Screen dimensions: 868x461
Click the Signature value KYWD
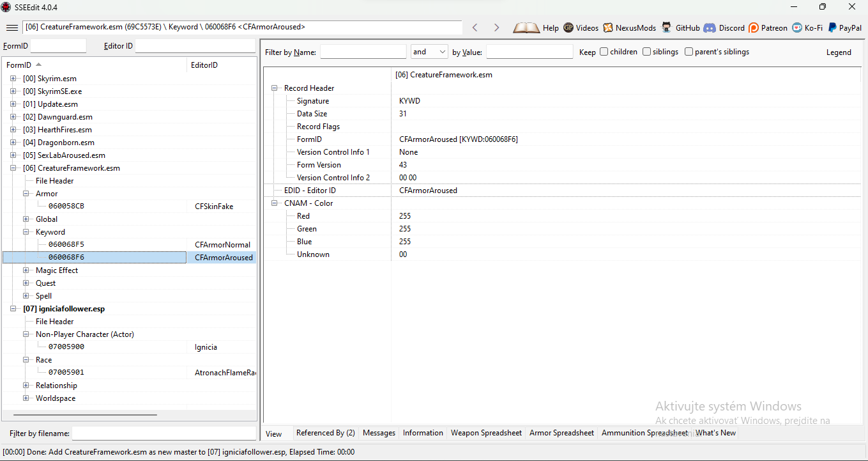(x=409, y=101)
